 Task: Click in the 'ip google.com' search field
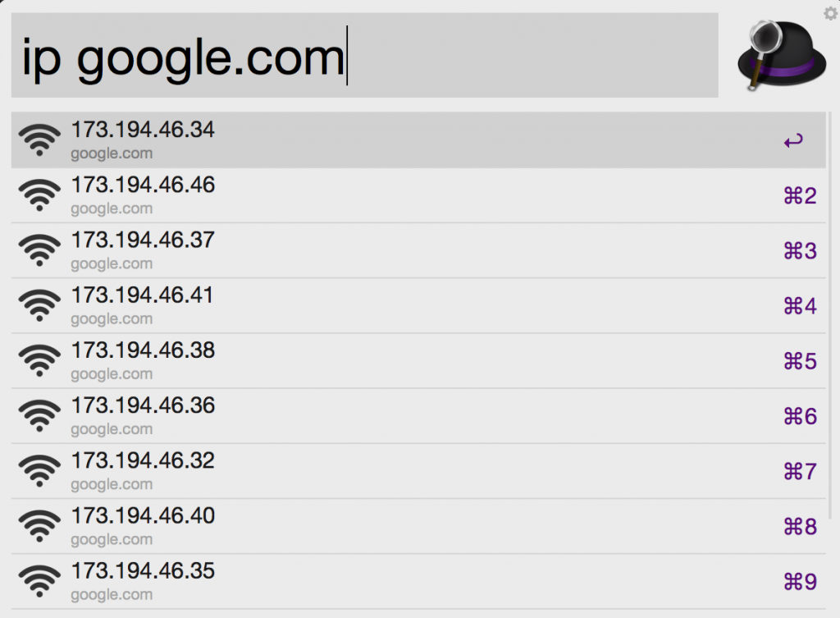[x=361, y=56]
